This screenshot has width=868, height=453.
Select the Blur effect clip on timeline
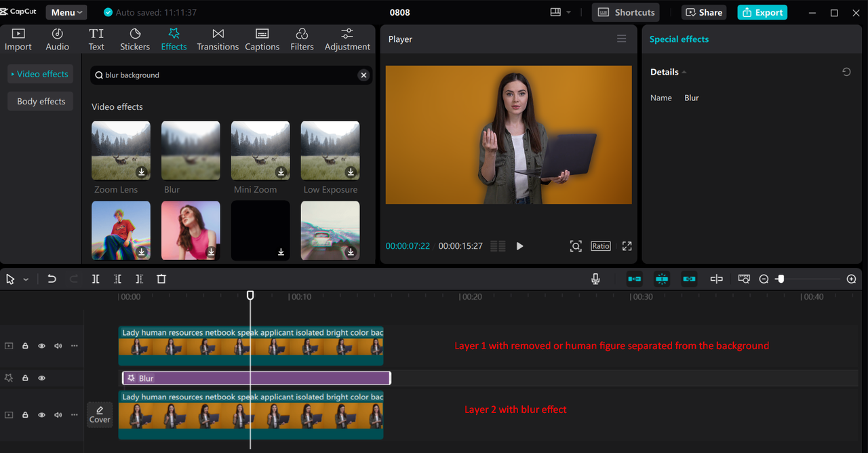point(256,378)
